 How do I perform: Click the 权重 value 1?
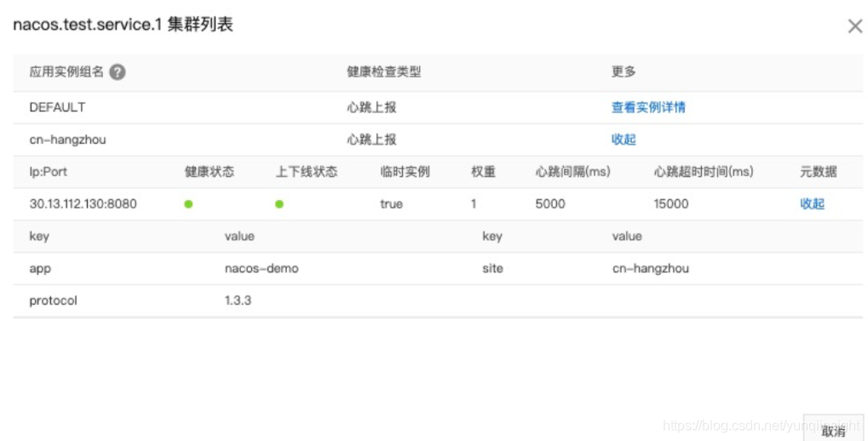(x=474, y=203)
